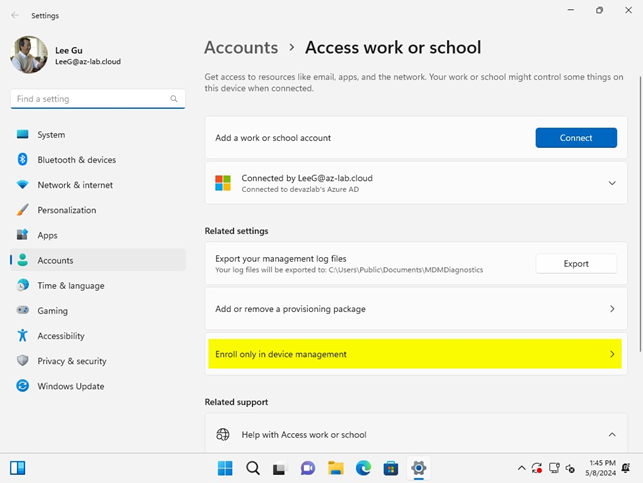Open Privacy & security settings

tap(98, 361)
